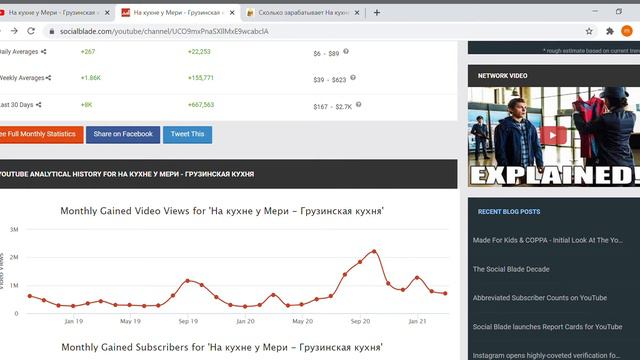The image size is (640, 360).
Task: Switch to the third tab Сколько зарабатывает
Action: click(x=303, y=13)
